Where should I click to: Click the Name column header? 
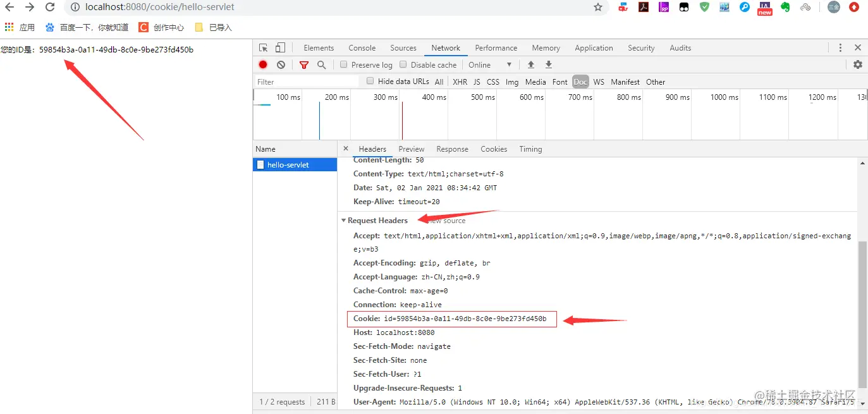coord(295,149)
